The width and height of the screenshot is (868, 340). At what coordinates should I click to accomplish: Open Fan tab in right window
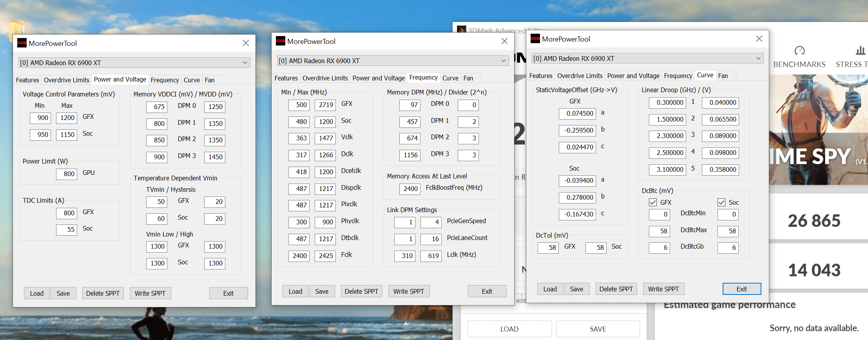[x=723, y=76]
